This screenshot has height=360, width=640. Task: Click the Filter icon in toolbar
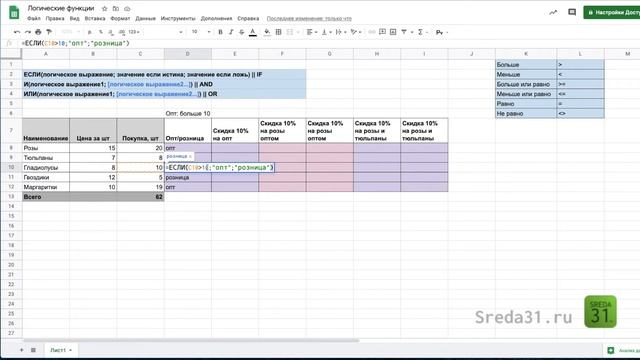[x=404, y=32]
